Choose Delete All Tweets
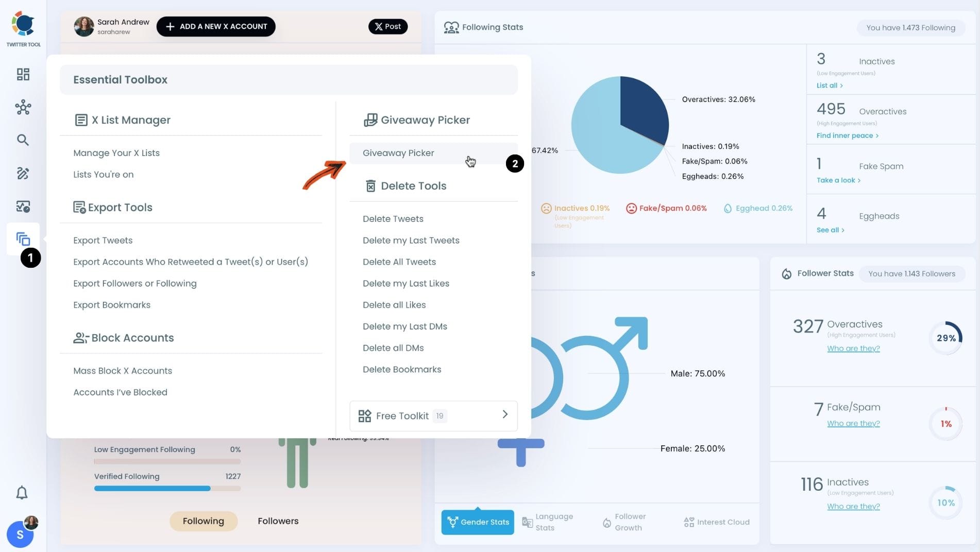The image size is (980, 552). tap(399, 262)
